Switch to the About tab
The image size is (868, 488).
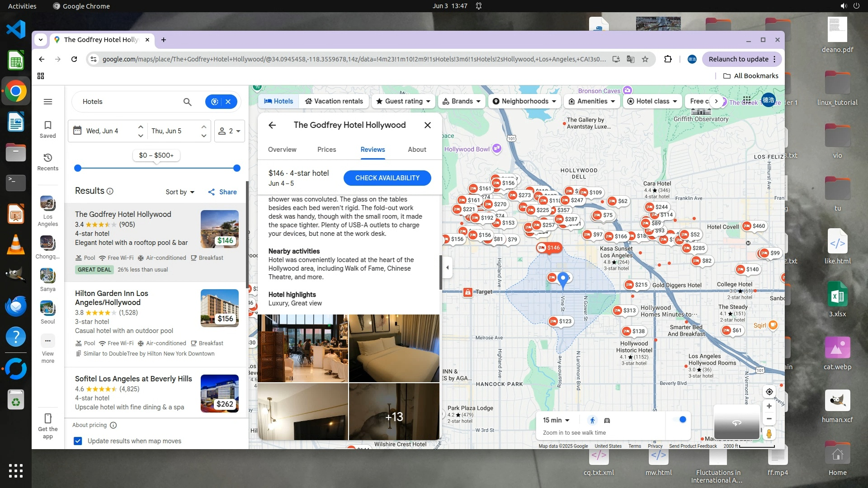pyautogui.click(x=417, y=150)
